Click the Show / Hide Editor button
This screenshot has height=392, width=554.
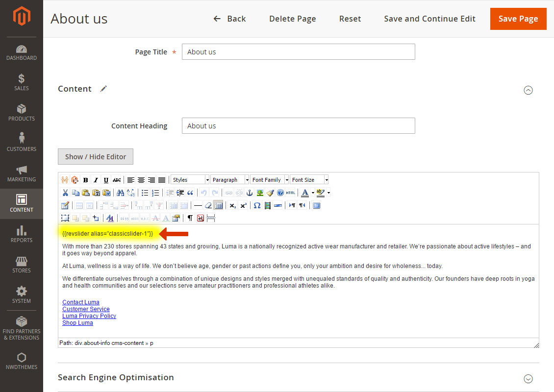[x=96, y=156]
